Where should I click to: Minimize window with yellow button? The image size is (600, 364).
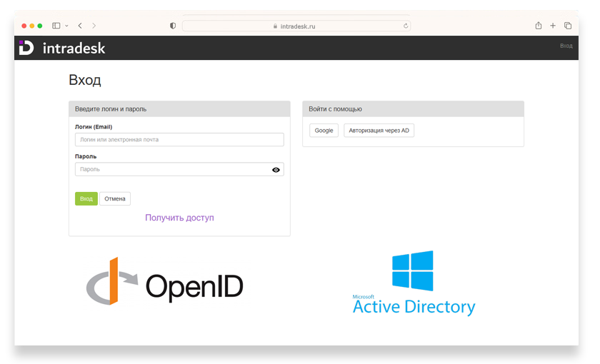[x=32, y=26]
